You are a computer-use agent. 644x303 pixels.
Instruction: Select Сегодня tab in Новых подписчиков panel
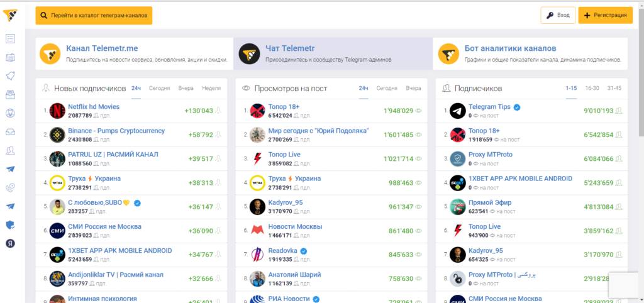[x=159, y=88]
